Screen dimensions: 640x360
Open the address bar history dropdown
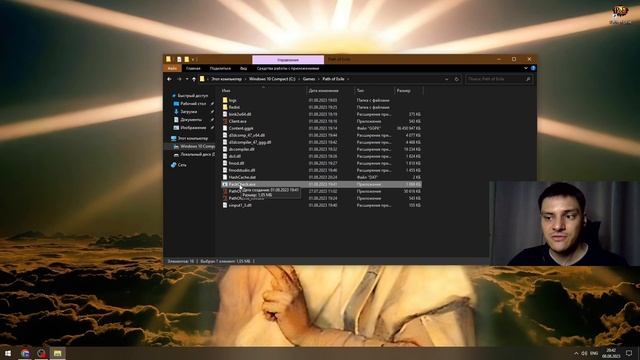point(447,79)
